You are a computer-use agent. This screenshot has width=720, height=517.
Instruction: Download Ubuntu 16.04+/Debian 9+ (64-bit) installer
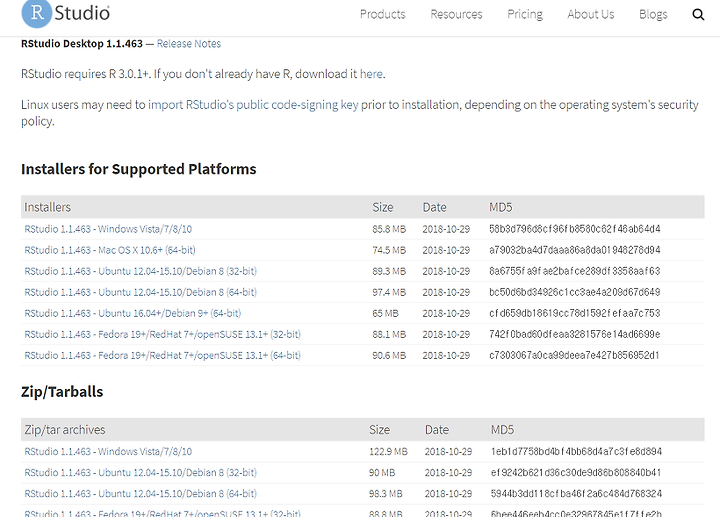[133, 313]
